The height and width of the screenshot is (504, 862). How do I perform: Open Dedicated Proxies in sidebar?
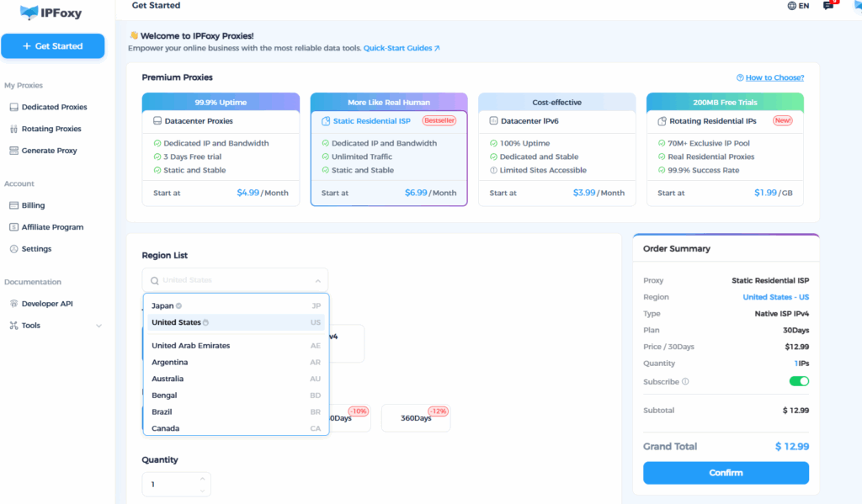pos(54,108)
